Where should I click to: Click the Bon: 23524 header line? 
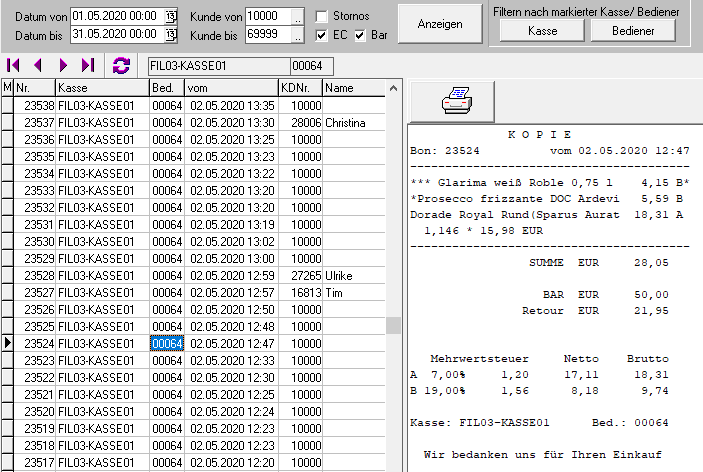pos(550,151)
